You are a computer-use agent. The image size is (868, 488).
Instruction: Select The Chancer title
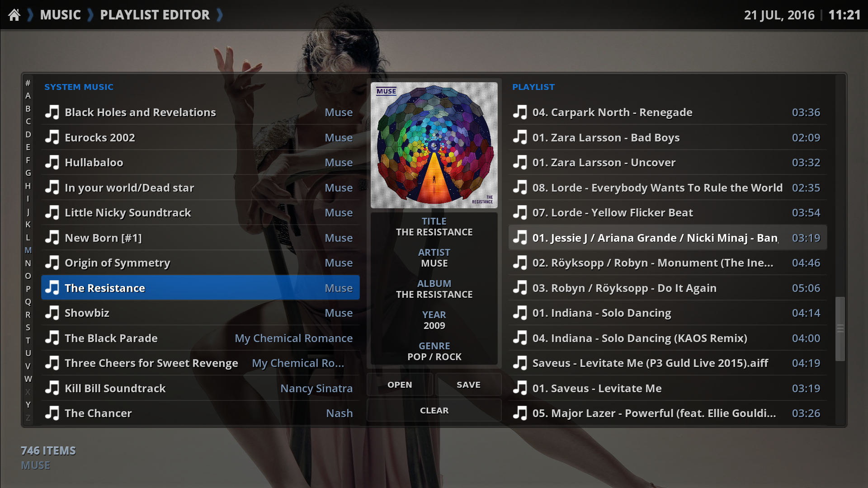[98, 413]
